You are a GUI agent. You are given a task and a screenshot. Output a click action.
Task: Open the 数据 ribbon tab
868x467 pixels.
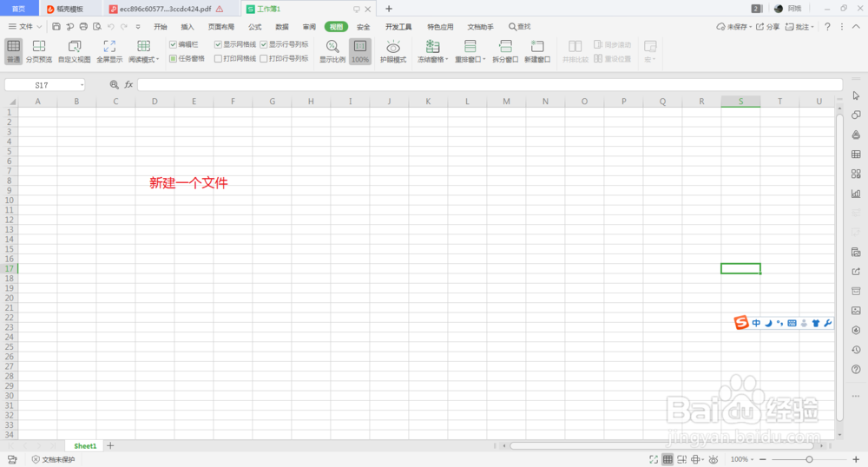coord(282,27)
